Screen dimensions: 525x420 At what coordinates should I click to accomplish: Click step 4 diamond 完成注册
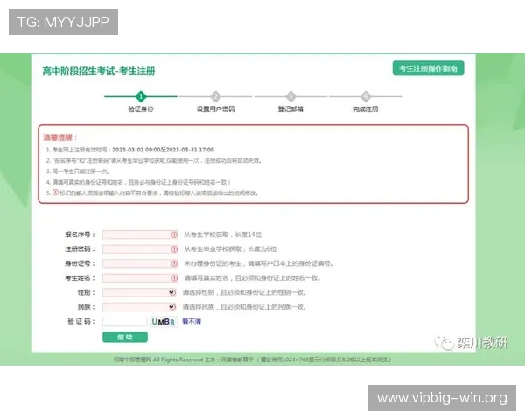[366, 96]
